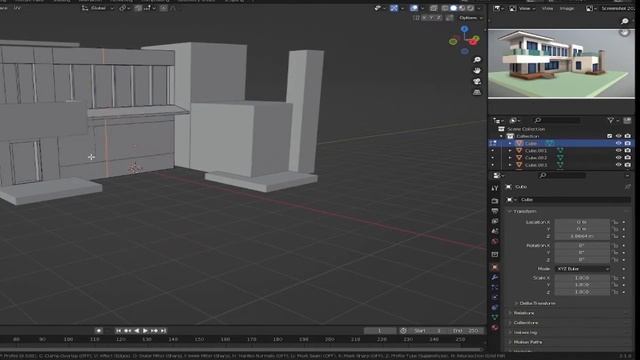Image resolution: width=640 pixels, height=360 pixels.
Task: Open the overlays options dropdown arrow
Action: (422, 8)
